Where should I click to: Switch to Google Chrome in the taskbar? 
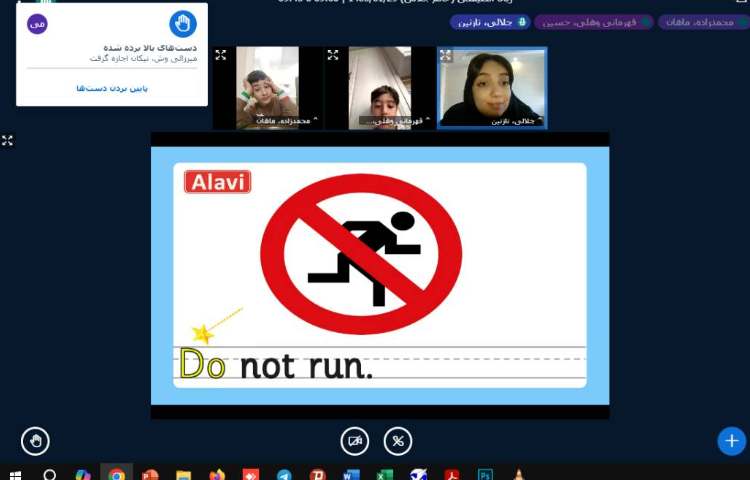coord(116,474)
